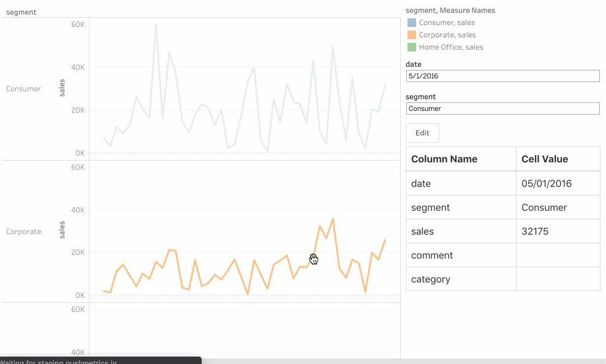606x364 pixels.
Task: Click the 'segment' header above the chart
Action: tap(21, 12)
